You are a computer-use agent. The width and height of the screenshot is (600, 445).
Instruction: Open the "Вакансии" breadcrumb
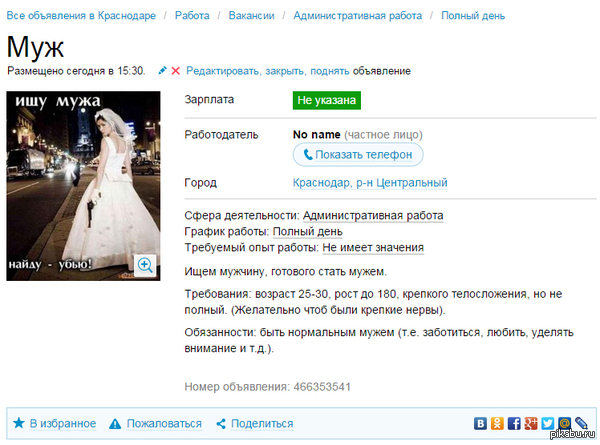point(252,16)
